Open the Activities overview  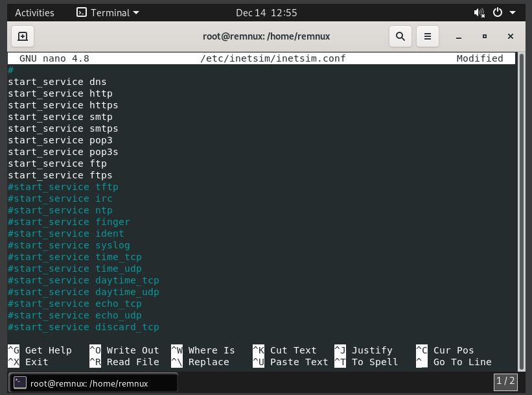34,12
